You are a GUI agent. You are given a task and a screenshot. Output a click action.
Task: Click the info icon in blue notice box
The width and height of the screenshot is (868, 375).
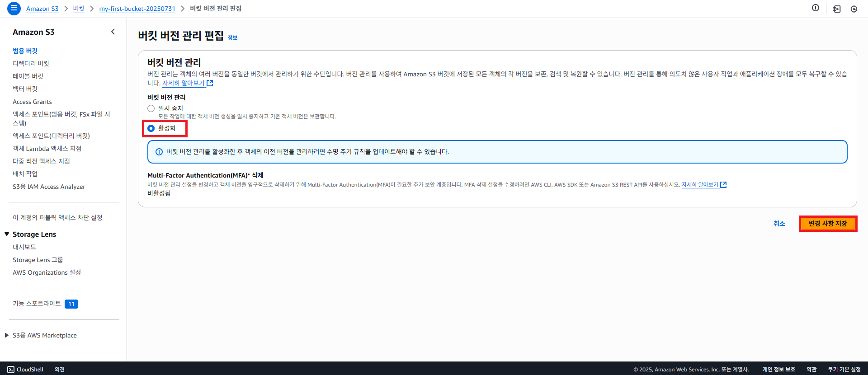(x=159, y=152)
